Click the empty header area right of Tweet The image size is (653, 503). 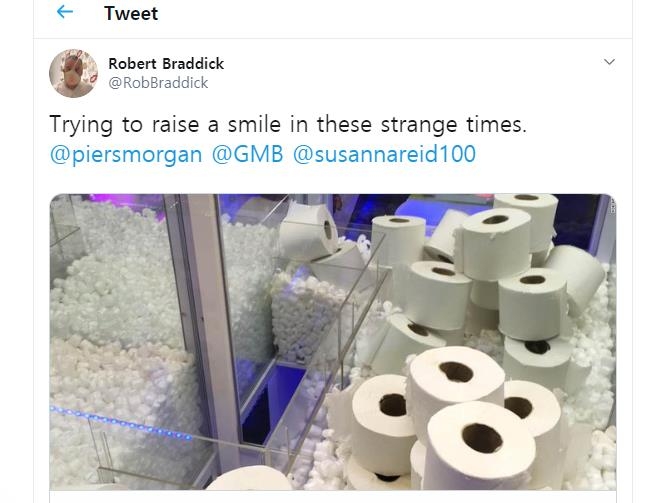pyautogui.click(x=400, y=13)
